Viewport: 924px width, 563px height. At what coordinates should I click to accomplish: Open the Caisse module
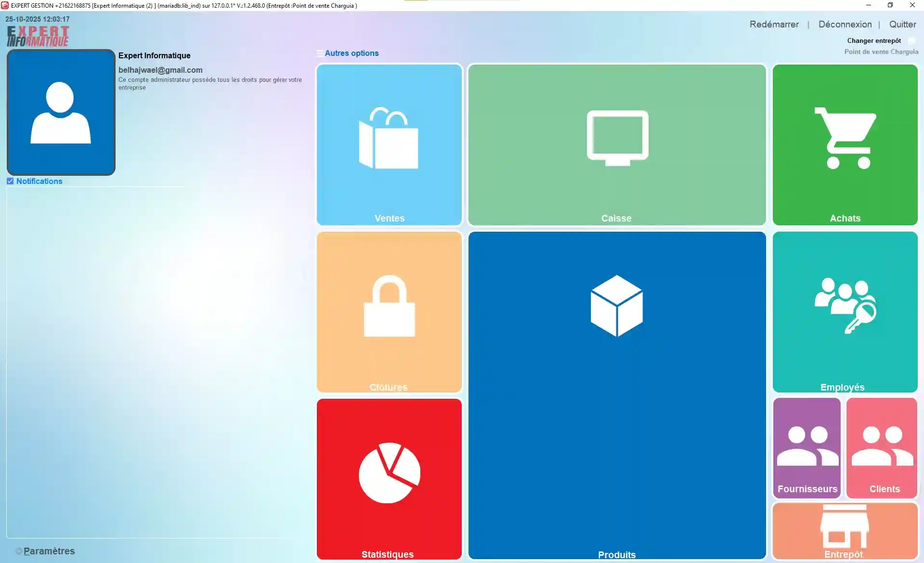[616, 144]
